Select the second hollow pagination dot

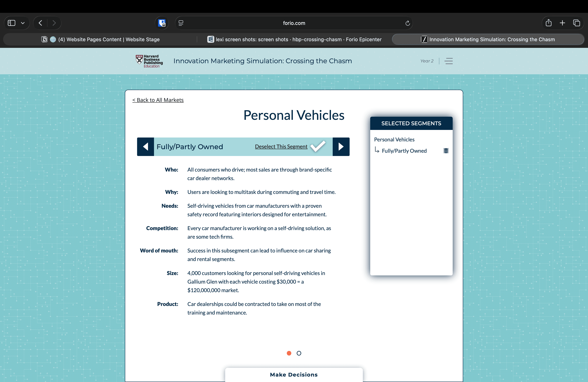(299, 353)
